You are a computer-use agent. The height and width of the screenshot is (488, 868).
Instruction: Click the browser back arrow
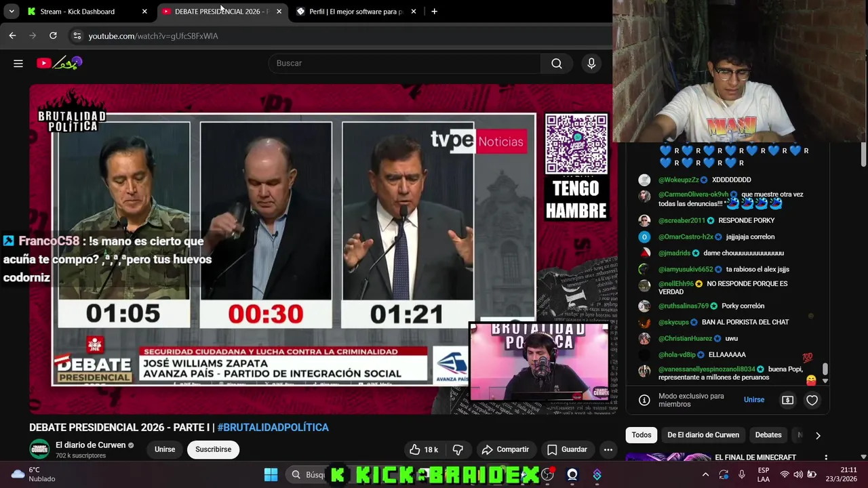pyautogui.click(x=12, y=35)
